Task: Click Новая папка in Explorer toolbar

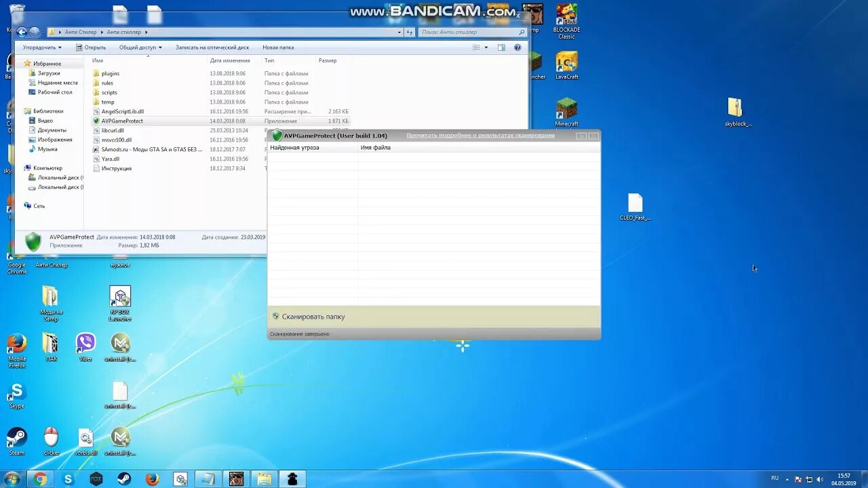Action: (x=278, y=47)
